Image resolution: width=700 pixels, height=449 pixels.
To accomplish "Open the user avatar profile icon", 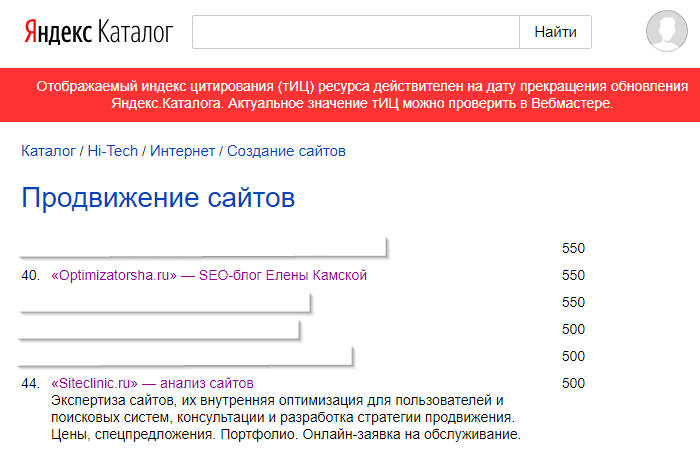I will [x=665, y=32].
